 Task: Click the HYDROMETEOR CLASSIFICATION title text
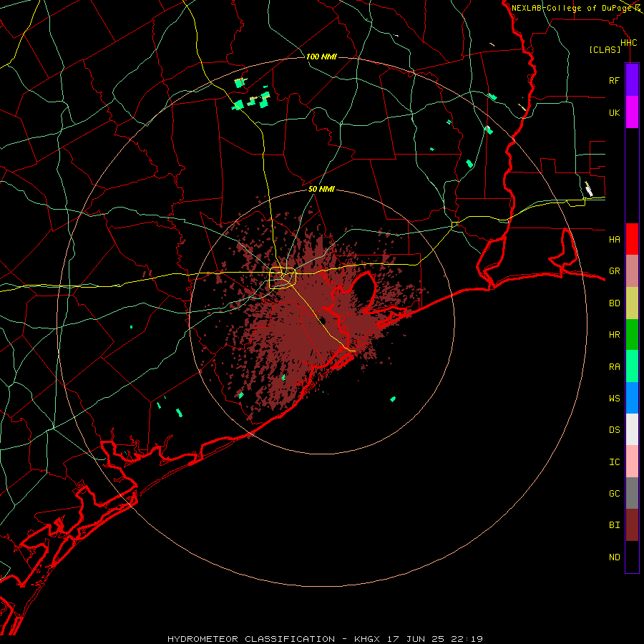tap(251, 639)
